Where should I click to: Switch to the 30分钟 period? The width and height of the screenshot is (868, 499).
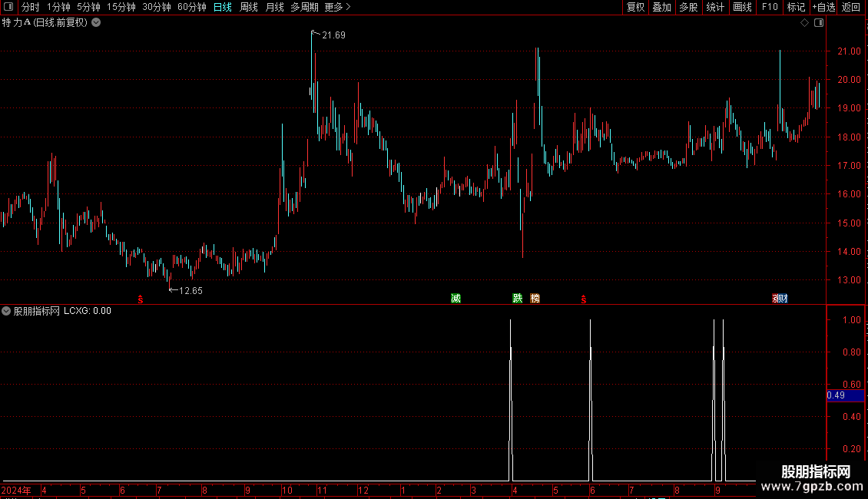pos(157,7)
